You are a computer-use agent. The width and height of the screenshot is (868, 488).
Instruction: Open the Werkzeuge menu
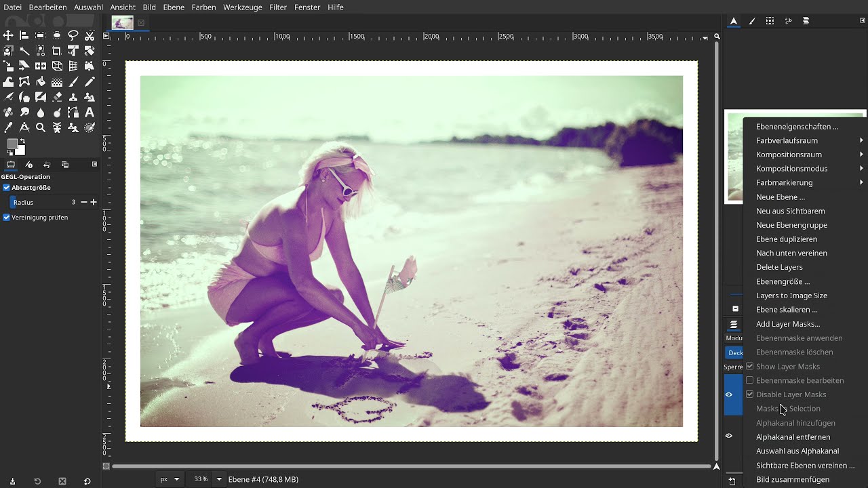(242, 7)
